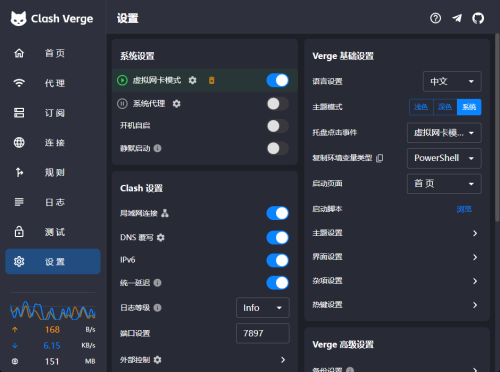Show info tooltip for 日志等级

click(x=157, y=308)
